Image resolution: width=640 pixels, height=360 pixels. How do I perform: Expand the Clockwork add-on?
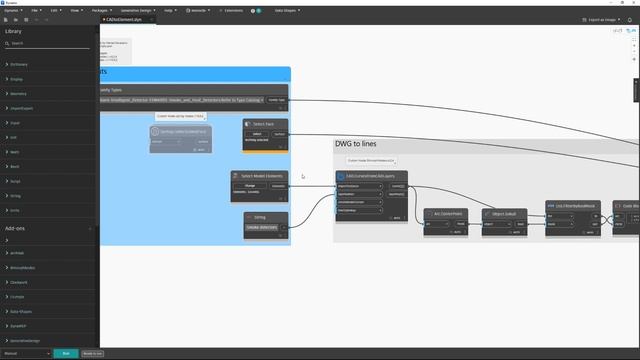pos(16,282)
